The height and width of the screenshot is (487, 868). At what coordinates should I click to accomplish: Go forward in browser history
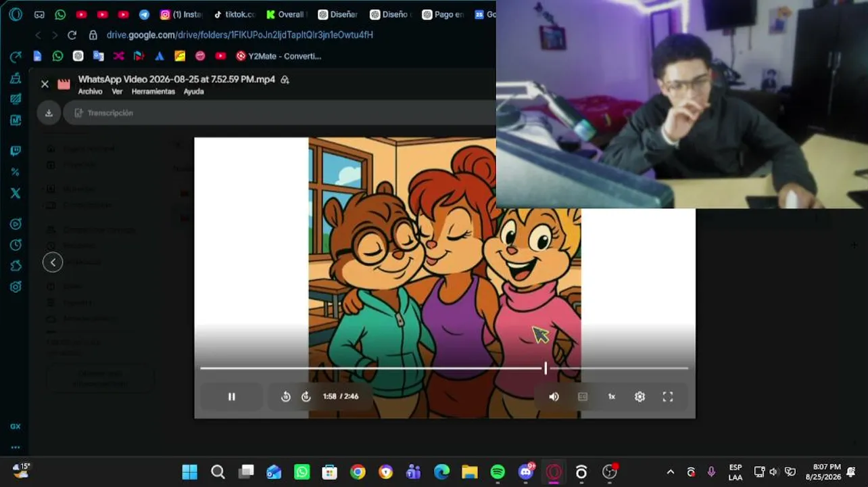click(x=55, y=34)
